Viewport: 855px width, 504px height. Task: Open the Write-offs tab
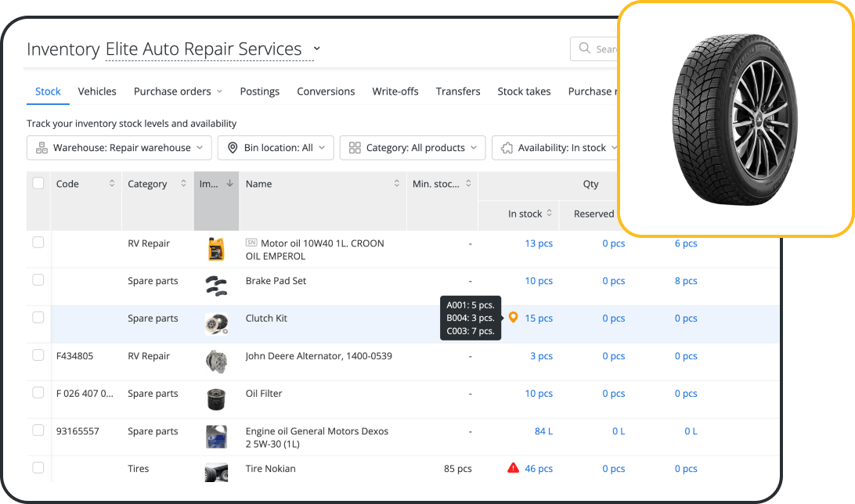[395, 91]
